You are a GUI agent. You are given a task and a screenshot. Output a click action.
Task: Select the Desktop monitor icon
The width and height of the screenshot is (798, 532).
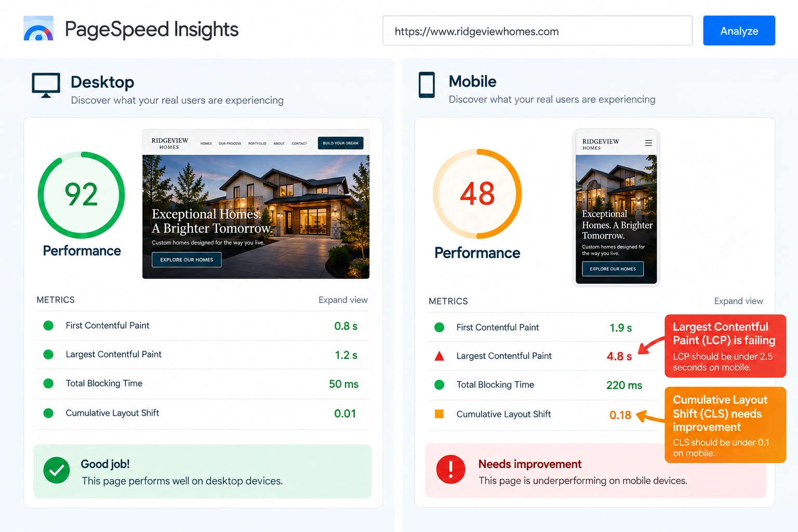click(46, 85)
